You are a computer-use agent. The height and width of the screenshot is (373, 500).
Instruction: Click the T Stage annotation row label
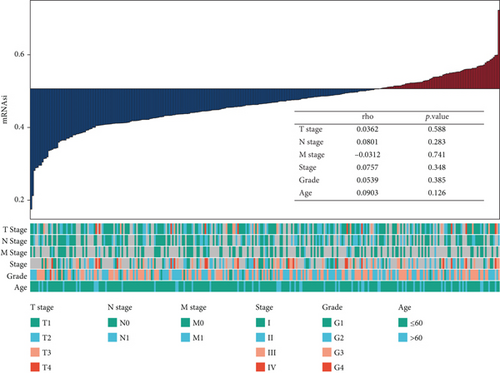(x=15, y=230)
